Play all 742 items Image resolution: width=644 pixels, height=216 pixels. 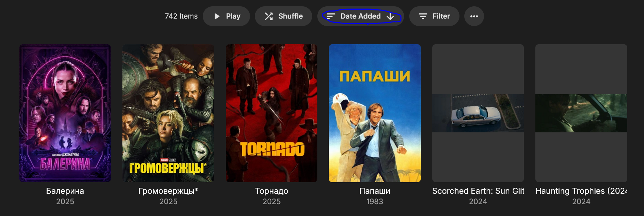[x=226, y=16]
